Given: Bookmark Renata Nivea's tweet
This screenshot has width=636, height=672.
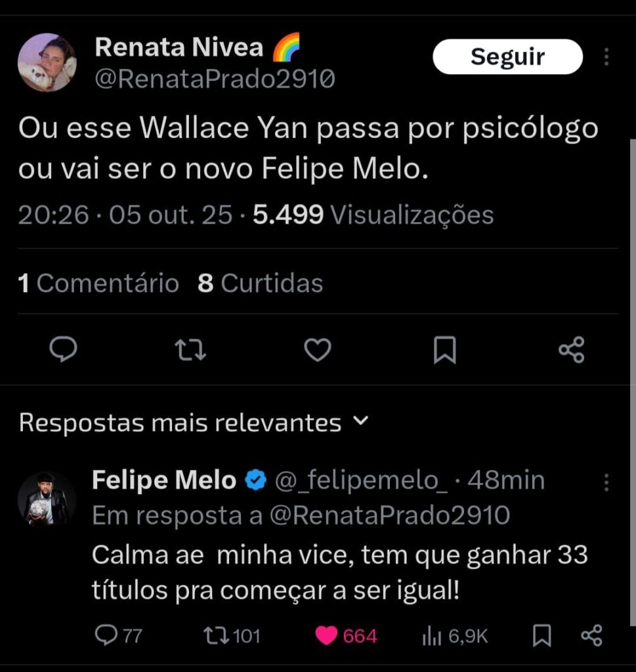Looking at the screenshot, I should click(445, 350).
